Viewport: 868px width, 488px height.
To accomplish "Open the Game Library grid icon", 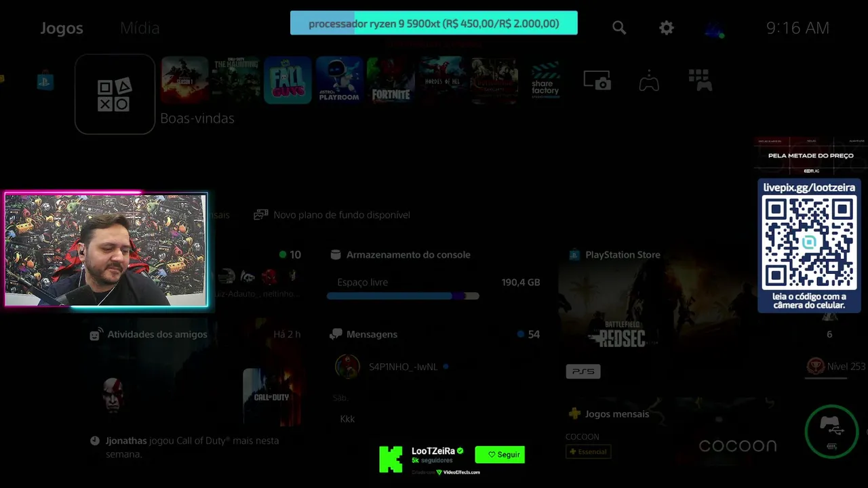I will pos(700,80).
